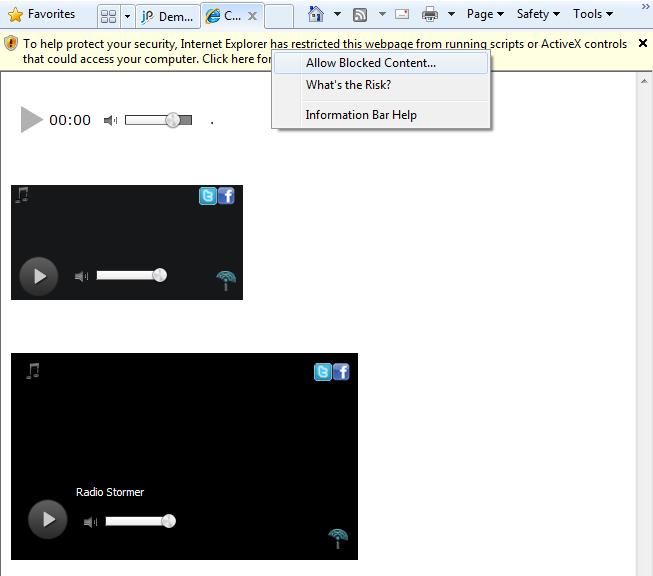This screenshot has height=576, width=653.
Task: Play the top audio player at 00:00
Action: pyautogui.click(x=32, y=120)
